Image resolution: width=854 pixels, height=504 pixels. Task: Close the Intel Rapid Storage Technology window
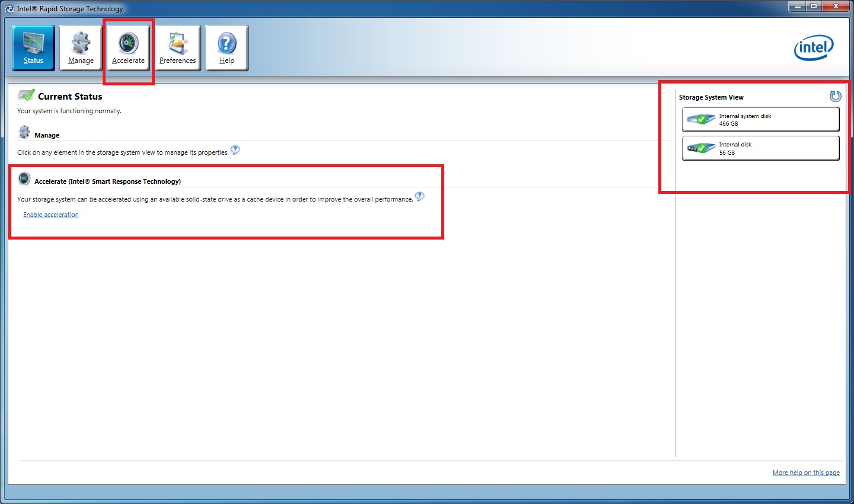point(836,7)
